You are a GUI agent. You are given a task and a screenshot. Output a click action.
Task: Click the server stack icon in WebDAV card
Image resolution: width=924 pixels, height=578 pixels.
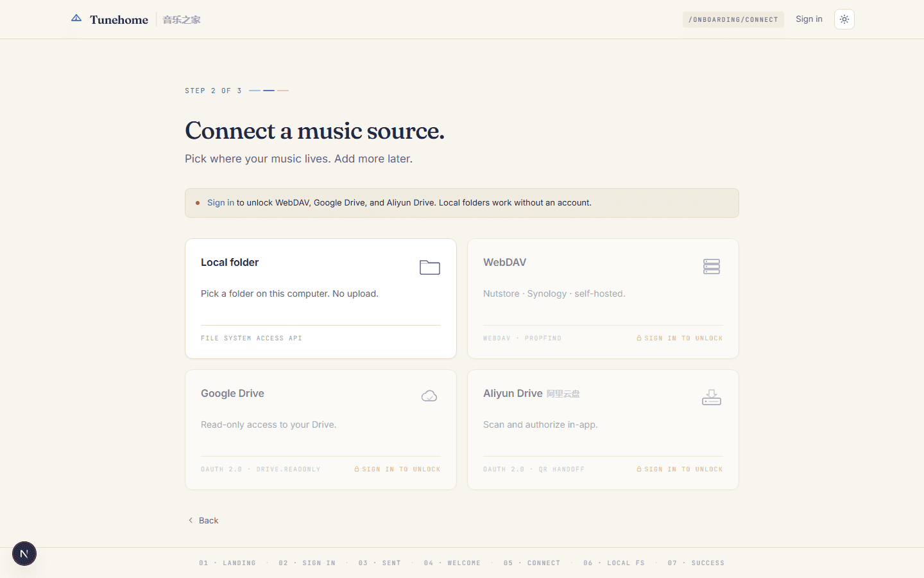712,267
